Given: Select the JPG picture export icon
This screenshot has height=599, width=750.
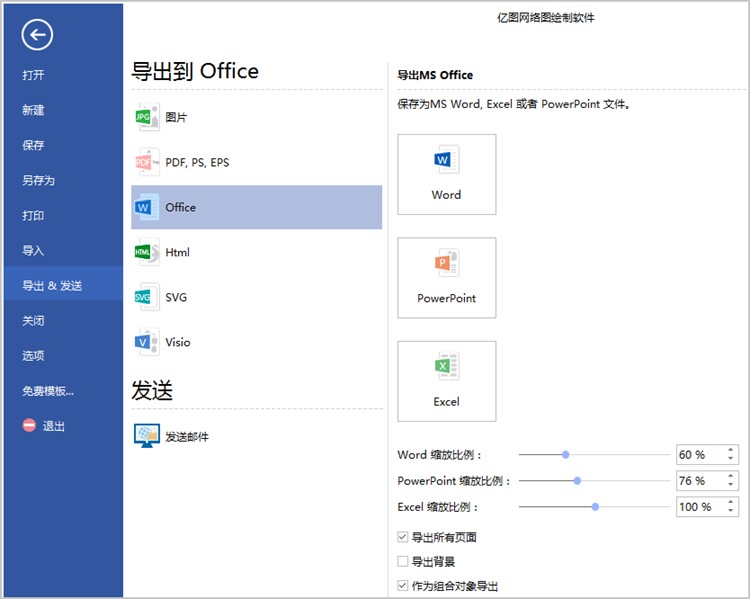Looking at the screenshot, I should [147, 117].
